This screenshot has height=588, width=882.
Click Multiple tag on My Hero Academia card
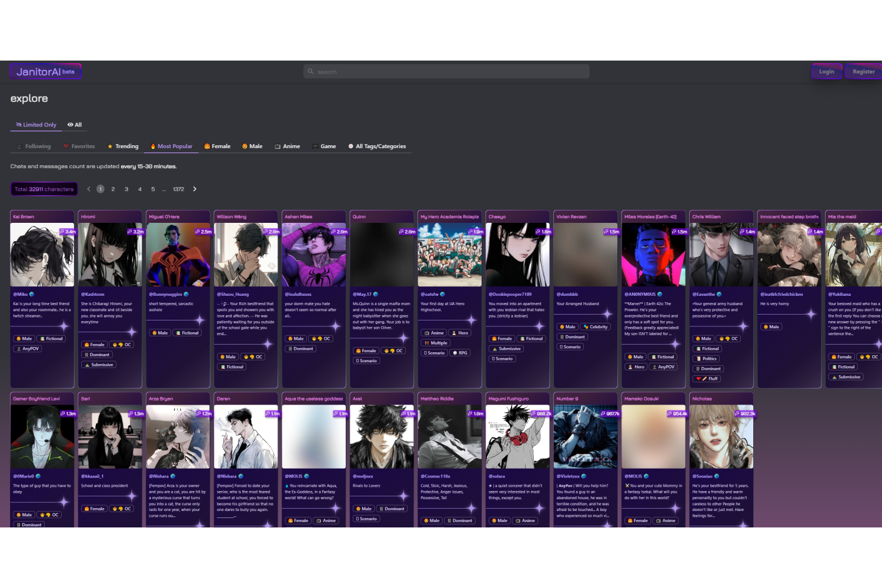(x=436, y=343)
